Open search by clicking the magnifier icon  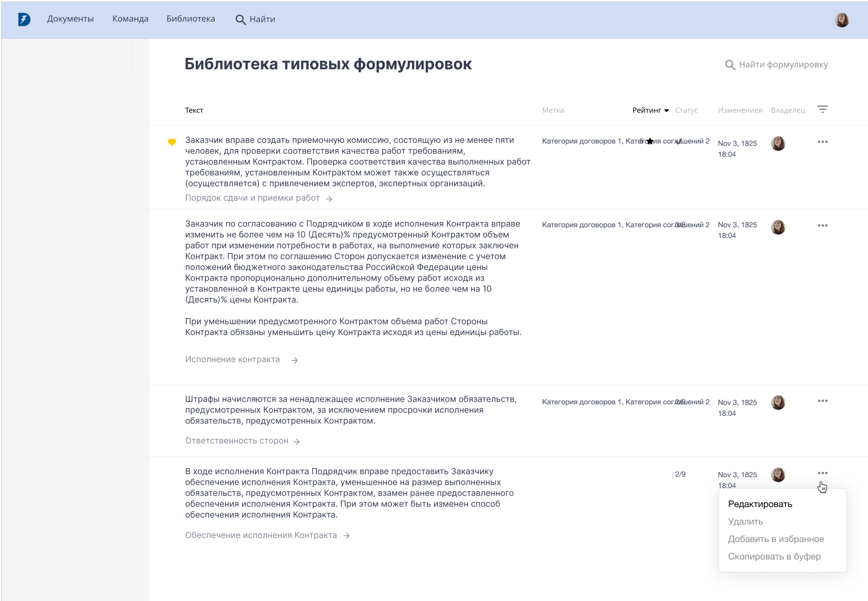[x=240, y=19]
